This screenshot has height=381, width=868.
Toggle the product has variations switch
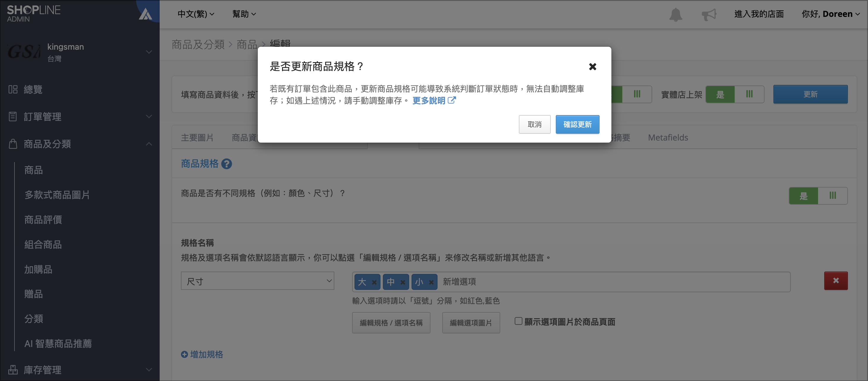point(818,196)
